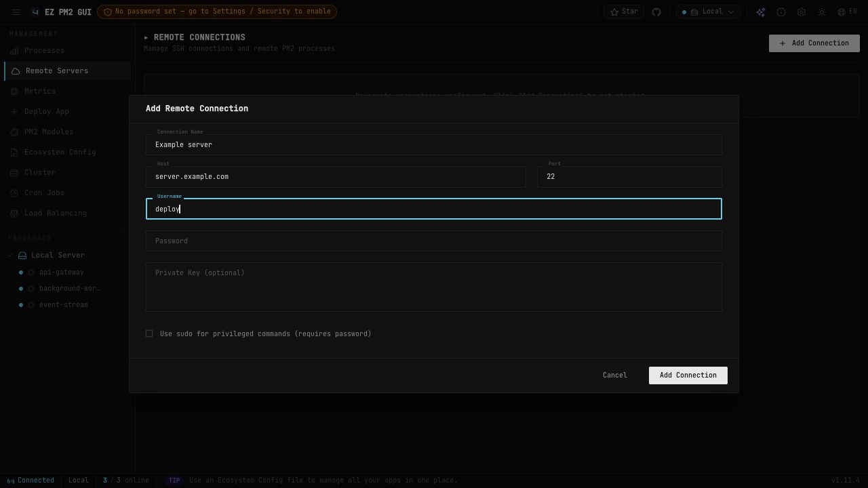The image size is (868, 488).
Task: Open the AI sparkle assistant icon
Action: point(761,12)
